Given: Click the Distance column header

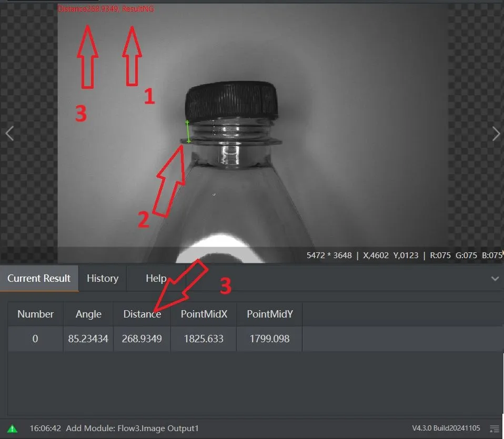Looking at the screenshot, I should coord(142,314).
